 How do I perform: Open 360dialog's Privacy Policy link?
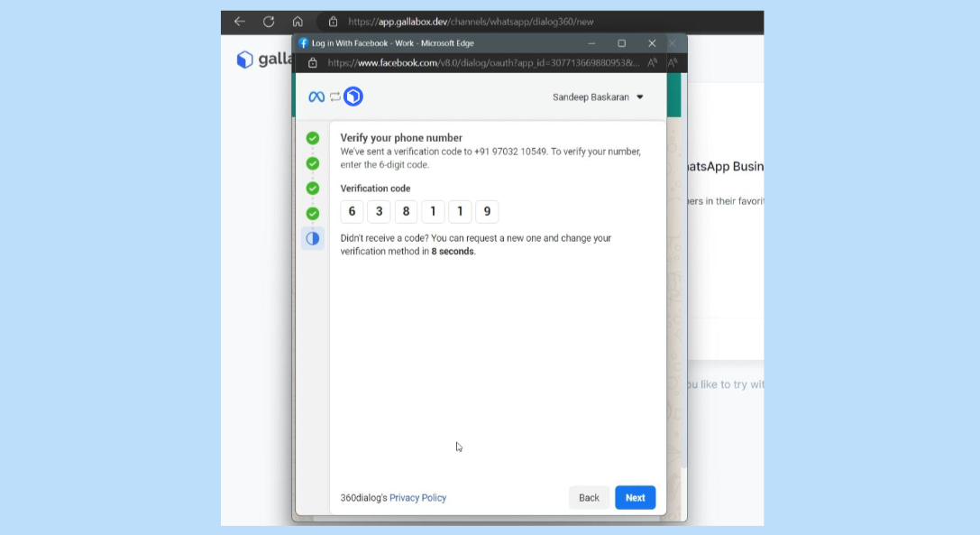tap(417, 498)
